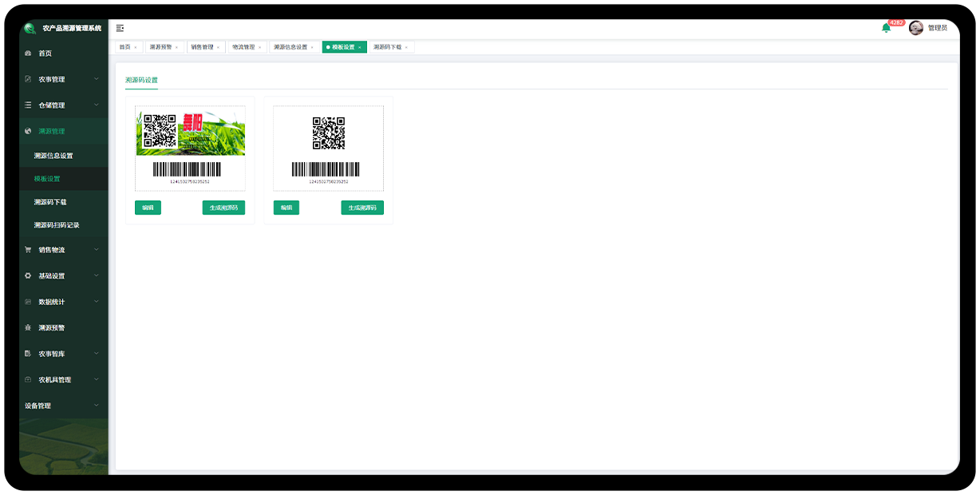Click 生成溯源码 button for the plain template

(362, 208)
